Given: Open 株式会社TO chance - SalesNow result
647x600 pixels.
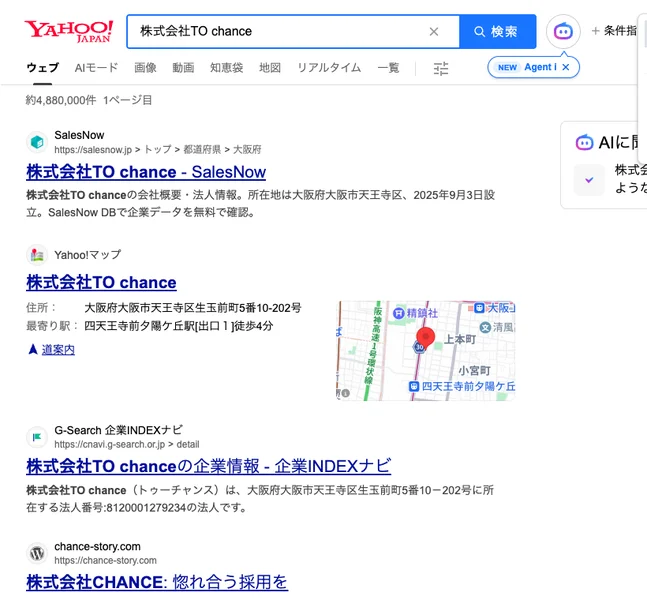Looking at the screenshot, I should [x=146, y=172].
